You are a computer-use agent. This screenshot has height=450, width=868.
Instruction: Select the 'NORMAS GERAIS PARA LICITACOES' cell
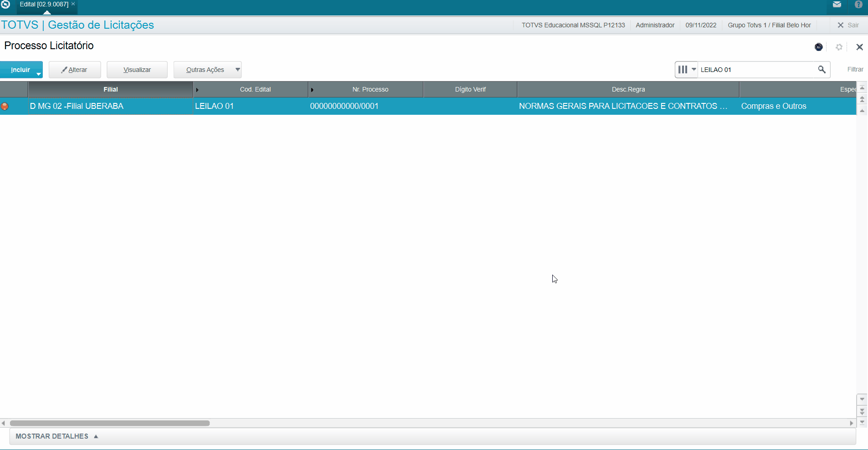628,106
